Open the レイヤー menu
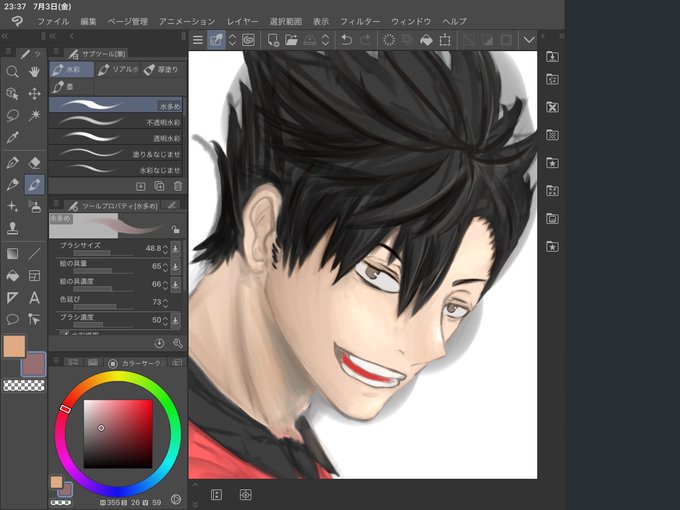 [x=242, y=21]
